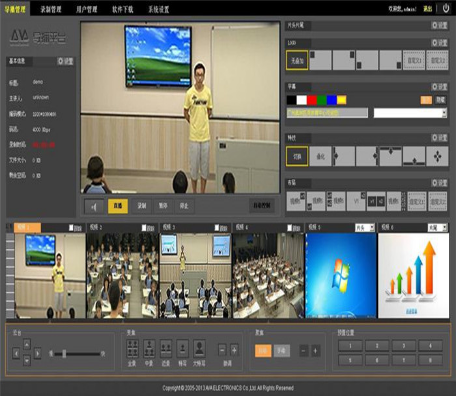
Task: Pan the camera up with the PTZ up arrow
Action: coord(27,344)
